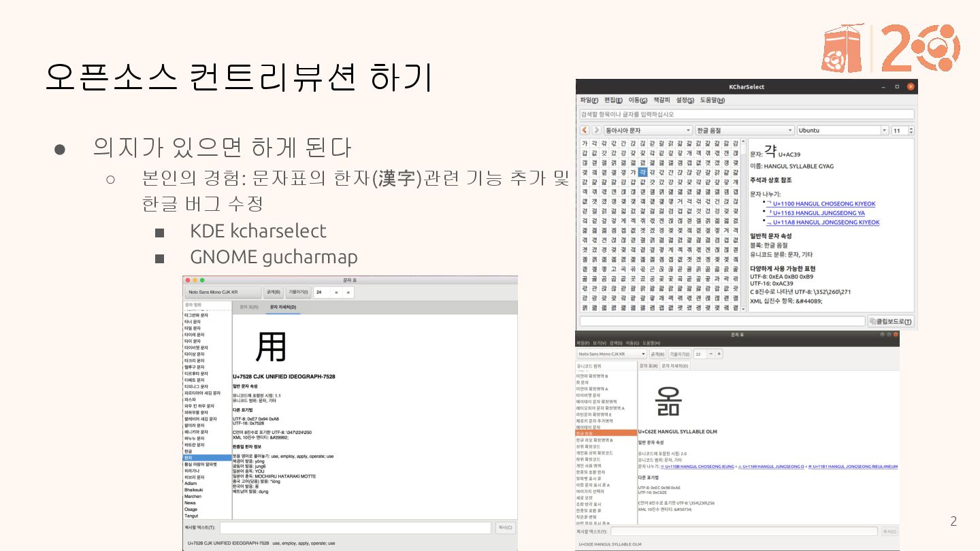Toggle 기울이기(I) in Ubuntu 문자 표 window
The width and height of the screenshot is (980, 551).
pos(679,354)
